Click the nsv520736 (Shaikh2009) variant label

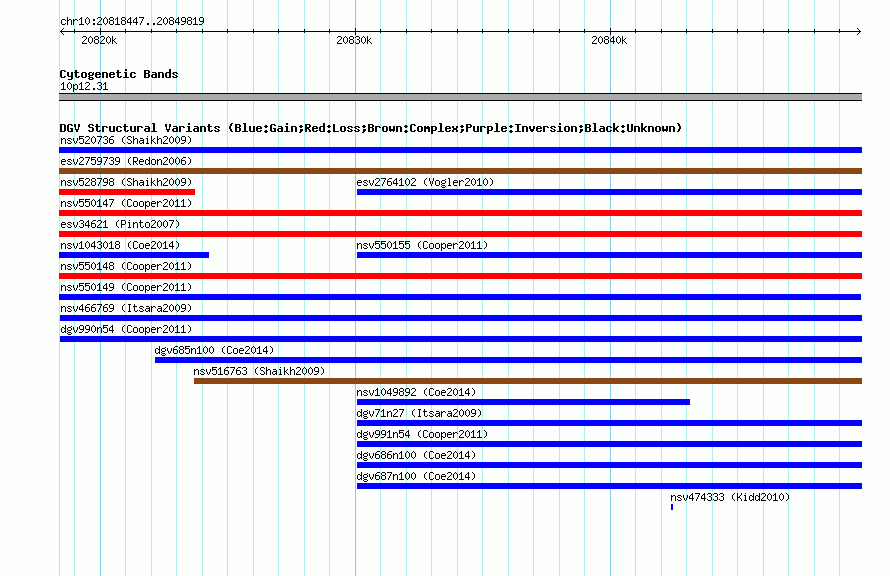click(126, 140)
